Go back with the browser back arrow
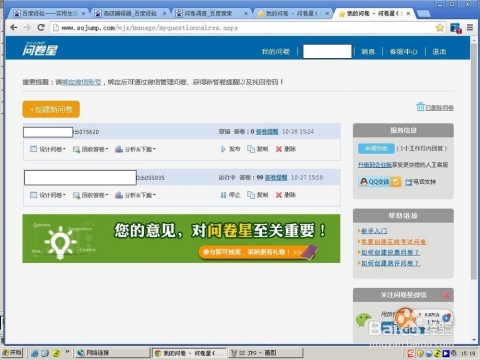This screenshot has width=480, height=360. coord(14,27)
